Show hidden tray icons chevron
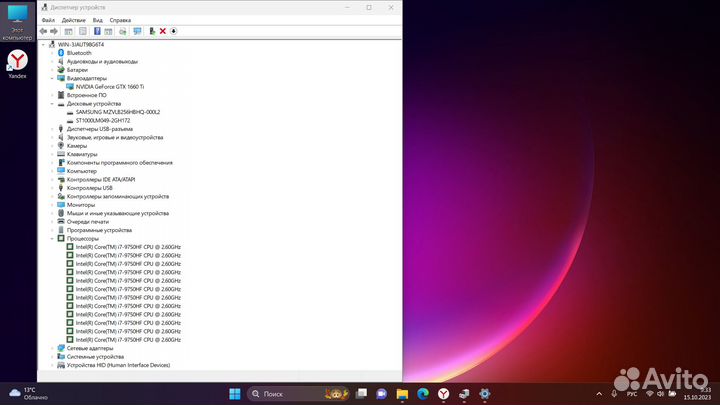The width and height of the screenshot is (720, 405). coord(599,394)
